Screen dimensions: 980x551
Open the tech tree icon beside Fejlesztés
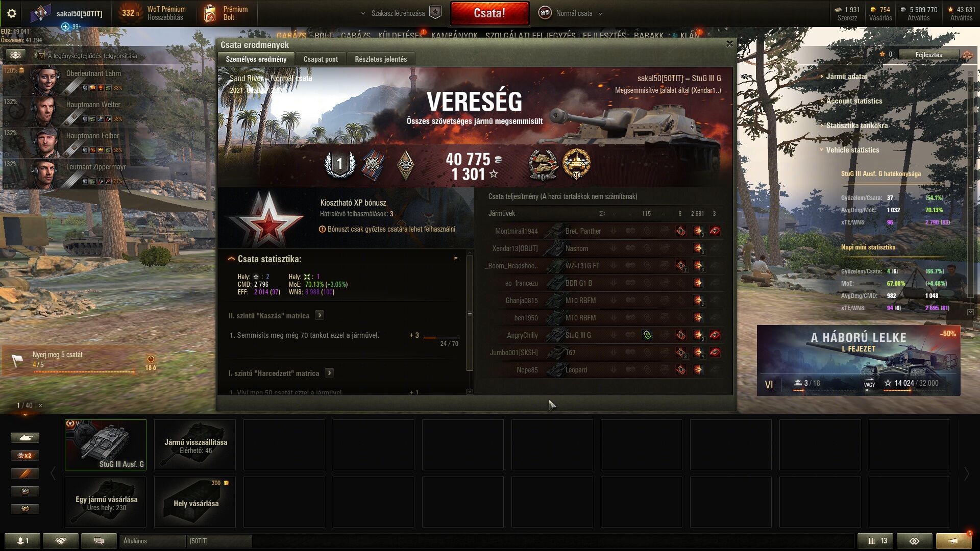click(x=967, y=55)
